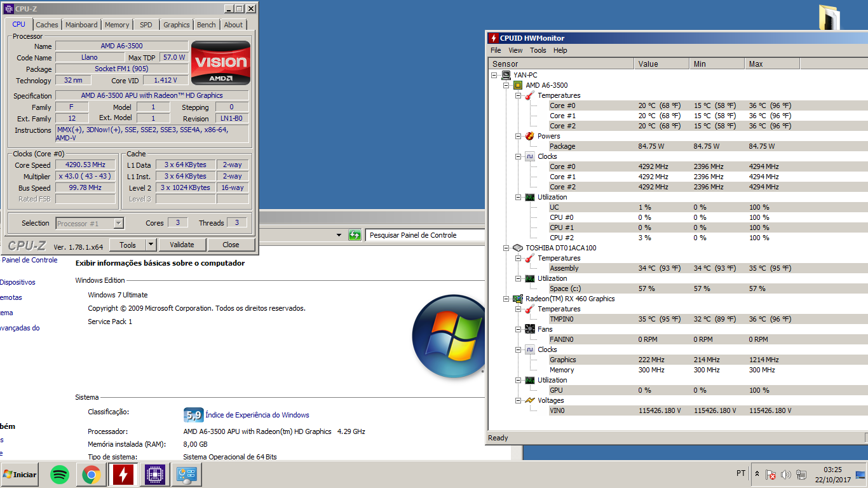Collapse the AMD A6-3500 Powers group
The image size is (868, 488).
coord(518,136)
